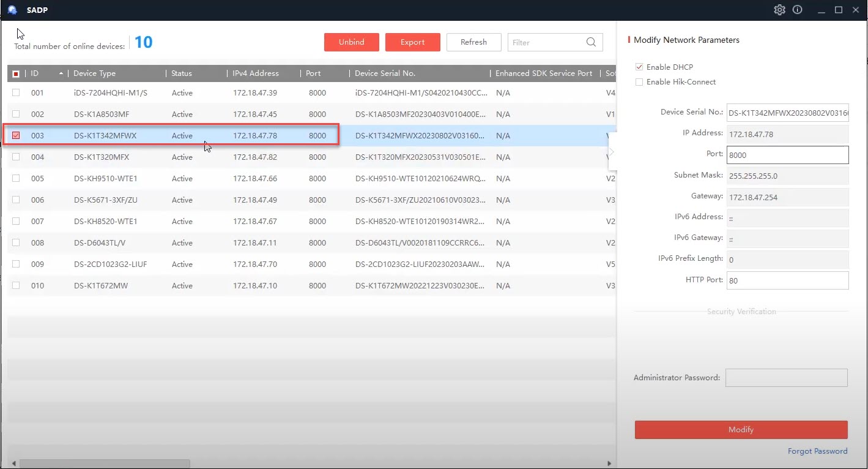868x469 pixels.
Task: Click the search magnifier in Filter box
Action: click(591, 42)
